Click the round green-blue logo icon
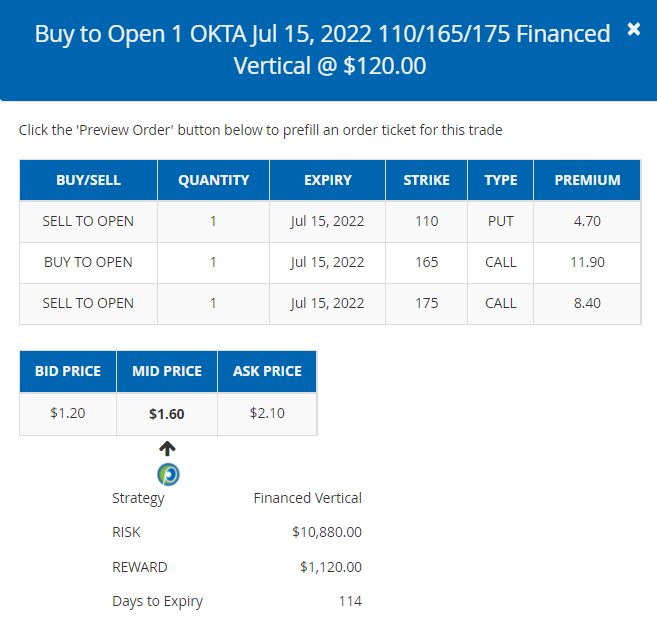Image resolution: width=657 pixels, height=623 pixels. coord(168,474)
